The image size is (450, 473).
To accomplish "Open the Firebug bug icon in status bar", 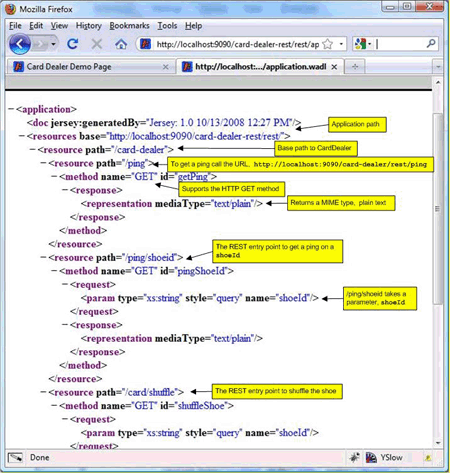I will point(354,457).
